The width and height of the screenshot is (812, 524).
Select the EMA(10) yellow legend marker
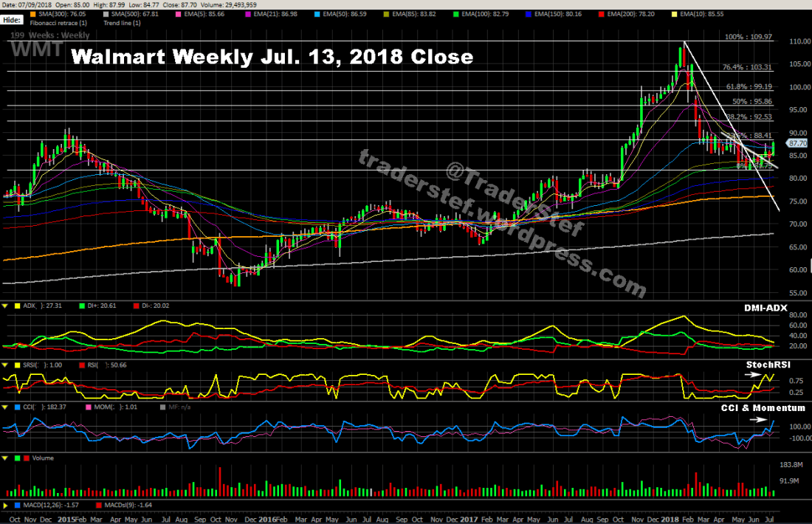click(x=675, y=13)
